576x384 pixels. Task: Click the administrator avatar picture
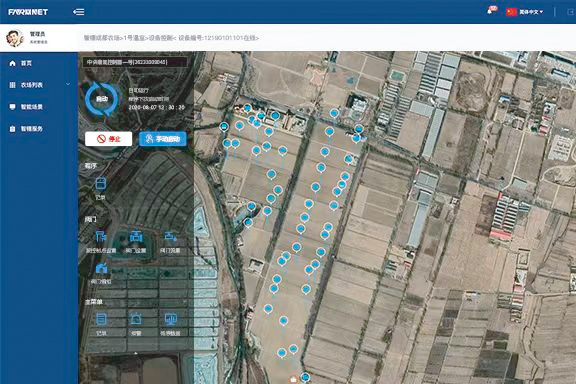15,38
